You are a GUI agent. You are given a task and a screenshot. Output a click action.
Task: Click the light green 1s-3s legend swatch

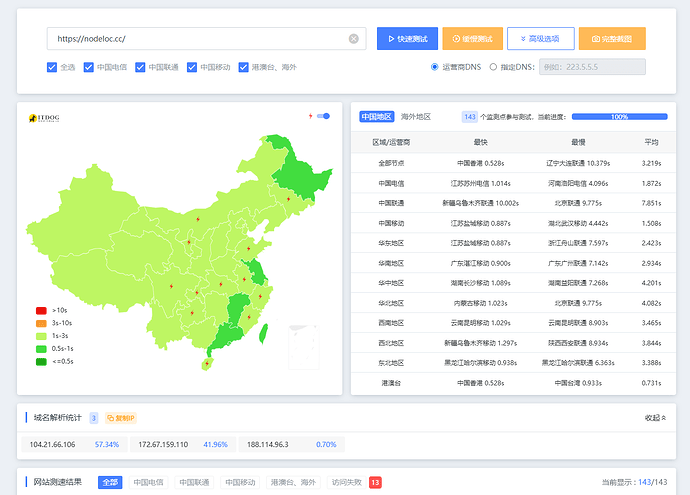coord(41,336)
